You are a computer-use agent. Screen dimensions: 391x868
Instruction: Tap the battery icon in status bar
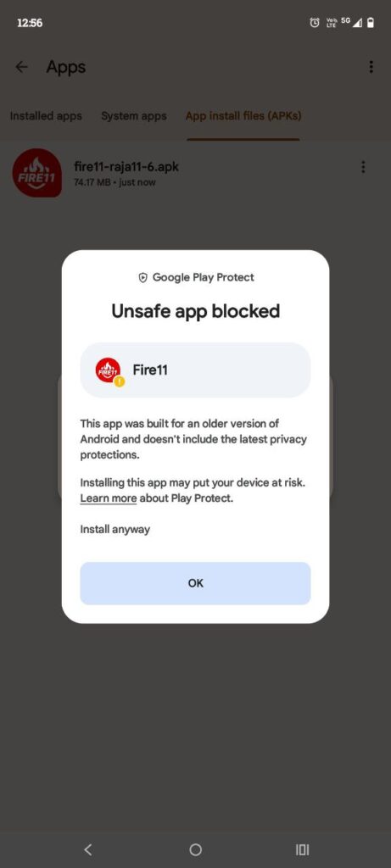[x=371, y=23]
